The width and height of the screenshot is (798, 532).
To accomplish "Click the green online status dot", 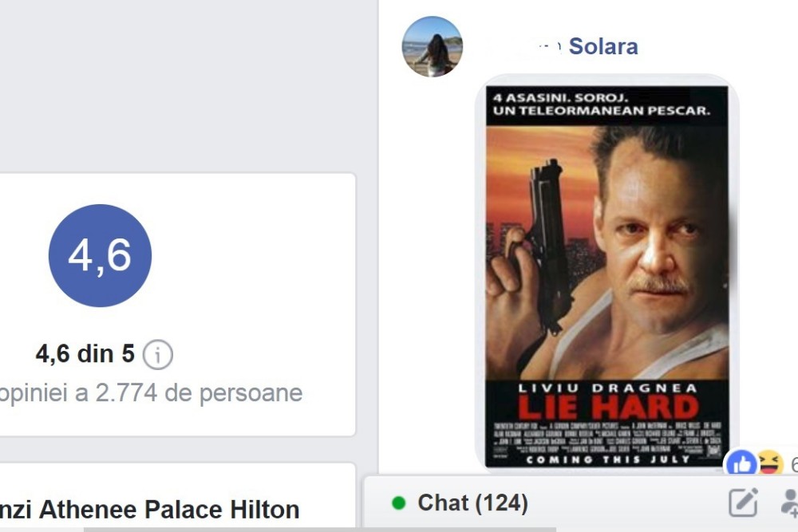I will click(398, 503).
